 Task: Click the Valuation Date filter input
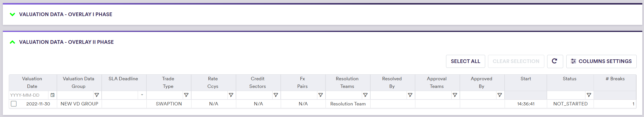pyautogui.click(x=29, y=95)
